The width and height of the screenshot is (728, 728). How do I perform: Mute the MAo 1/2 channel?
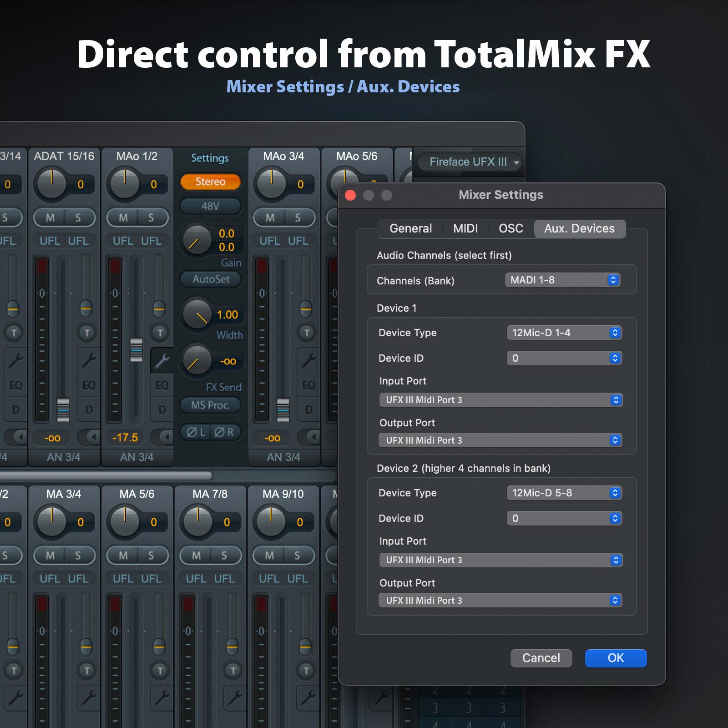(123, 217)
